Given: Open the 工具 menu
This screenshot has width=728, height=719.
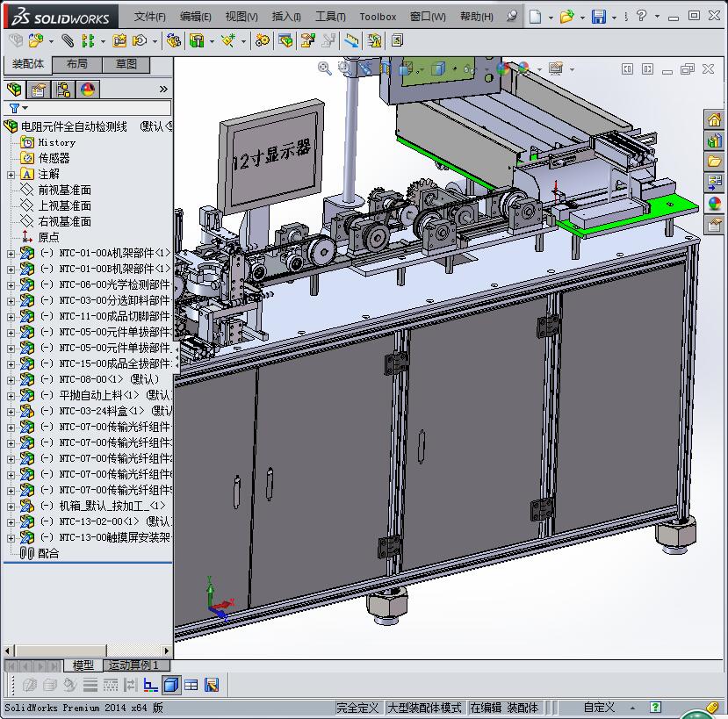Looking at the screenshot, I should (x=330, y=17).
